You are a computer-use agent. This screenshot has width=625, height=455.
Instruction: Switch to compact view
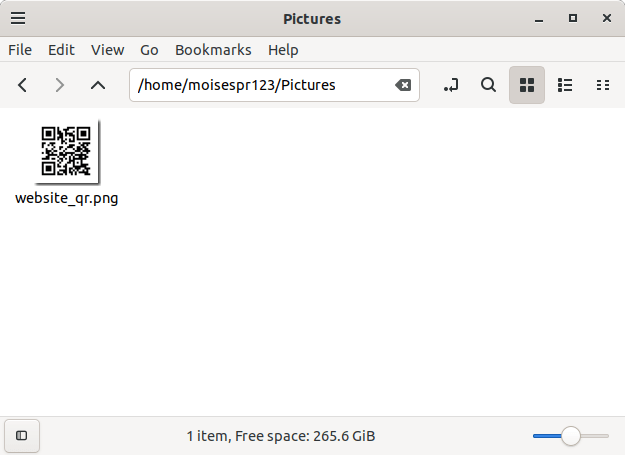pyautogui.click(x=603, y=85)
